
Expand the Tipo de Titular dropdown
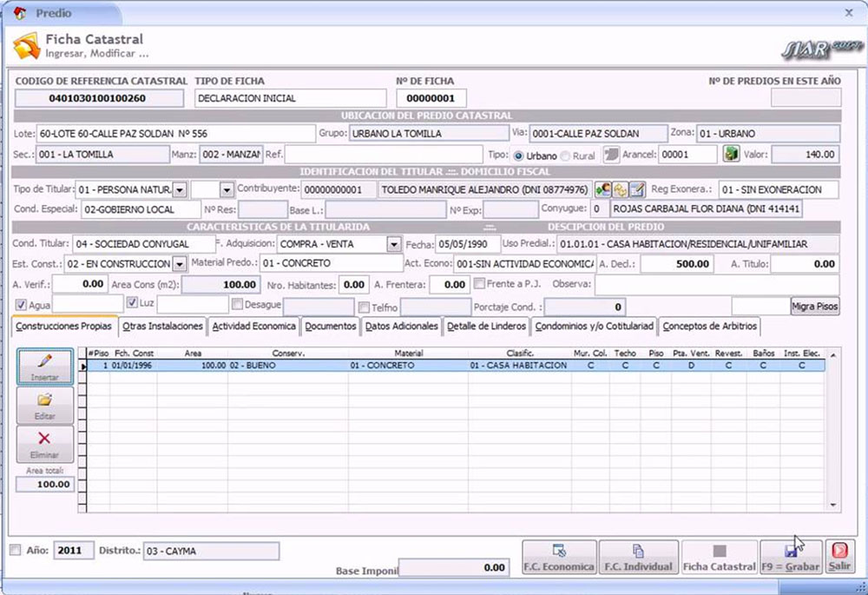pos(180,189)
